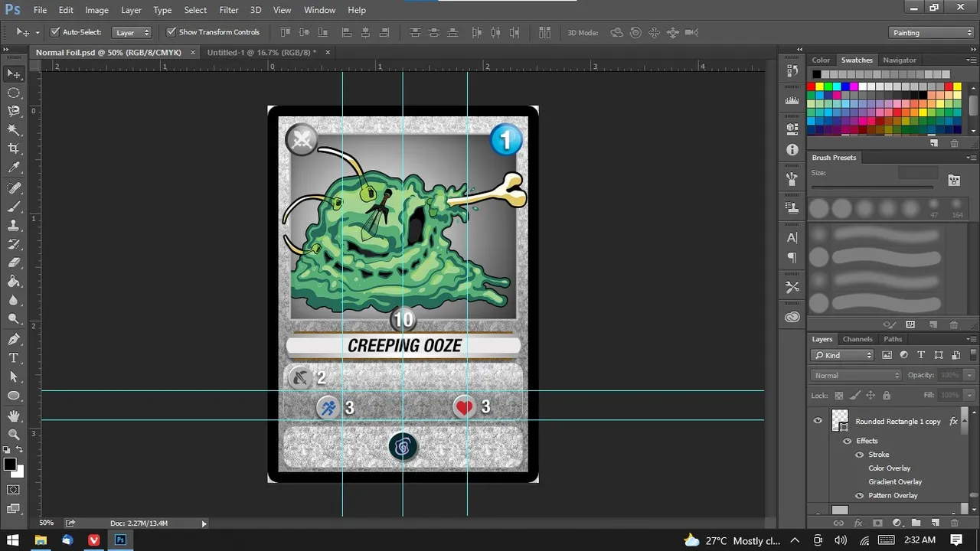Hide the Rounded Rectangle 1 copy layer
The width and height of the screenshot is (980, 551).
[818, 421]
